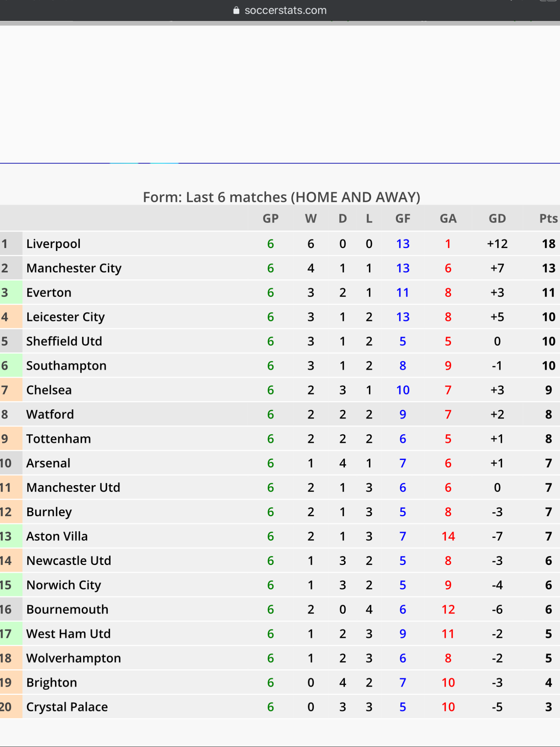The width and height of the screenshot is (560, 747).
Task: Select Everton in the form table
Action: tap(49, 293)
